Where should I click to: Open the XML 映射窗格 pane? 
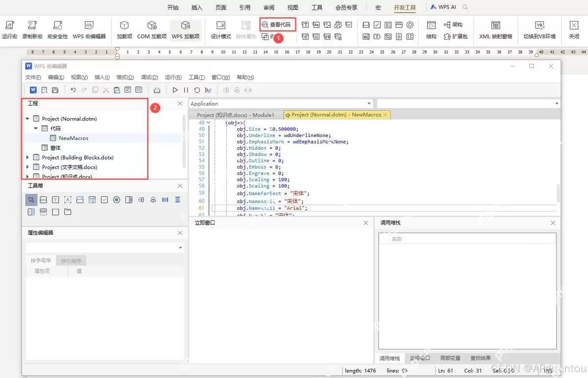click(x=495, y=29)
